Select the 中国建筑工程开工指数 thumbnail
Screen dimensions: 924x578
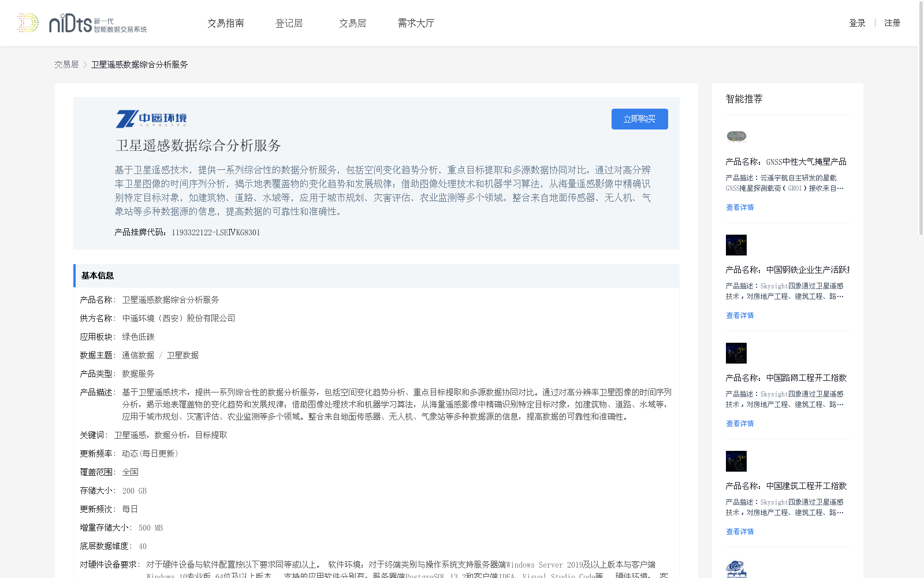736,461
